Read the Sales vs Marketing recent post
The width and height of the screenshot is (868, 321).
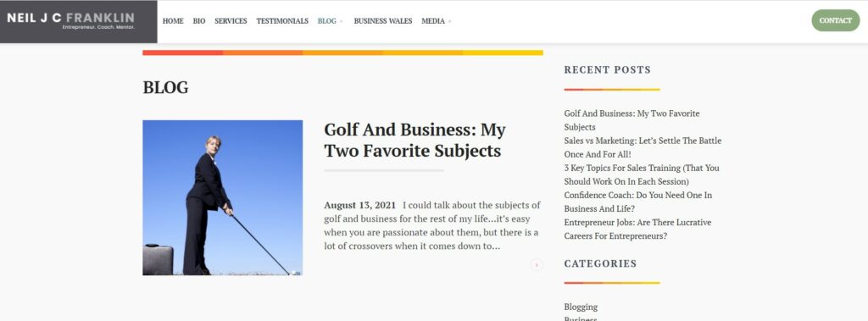[x=643, y=147]
